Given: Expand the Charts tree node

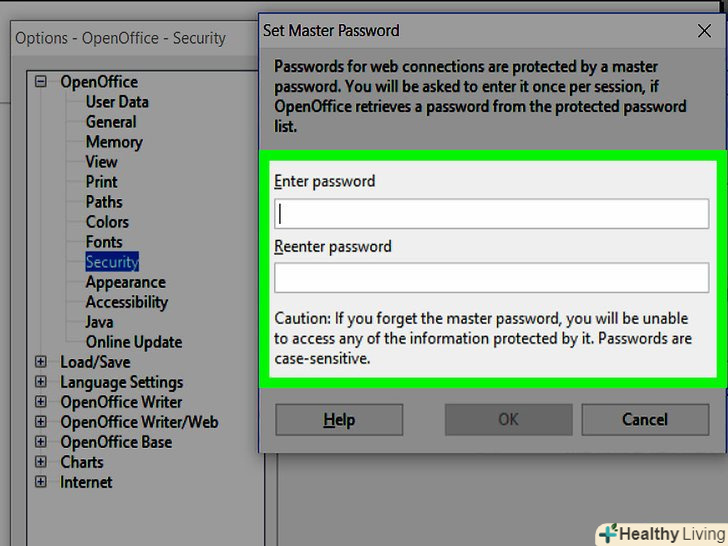Looking at the screenshot, I should [41, 462].
